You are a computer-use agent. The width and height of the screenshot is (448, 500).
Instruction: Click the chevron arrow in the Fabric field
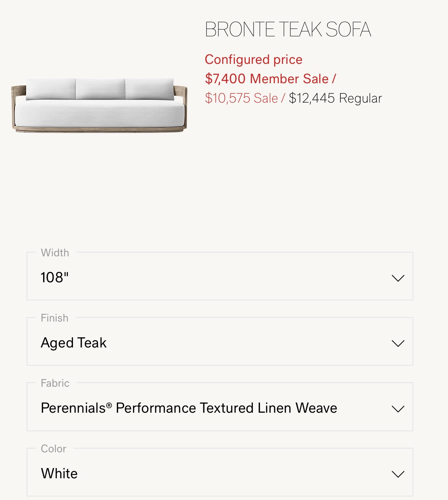pyautogui.click(x=398, y=409)
